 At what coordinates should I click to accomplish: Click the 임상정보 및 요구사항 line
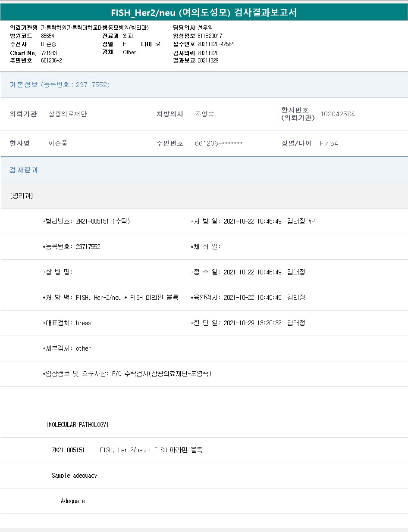click(x=127, y=374)
